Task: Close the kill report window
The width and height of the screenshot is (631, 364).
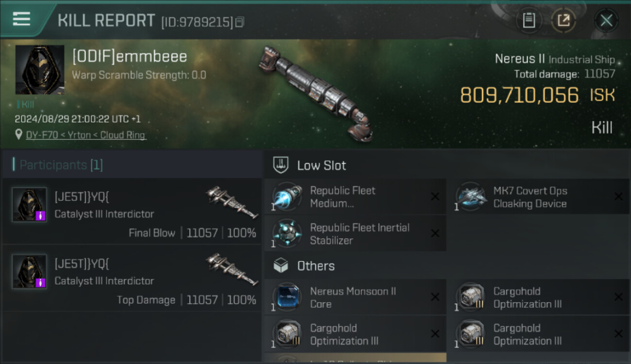Action: 606,20
